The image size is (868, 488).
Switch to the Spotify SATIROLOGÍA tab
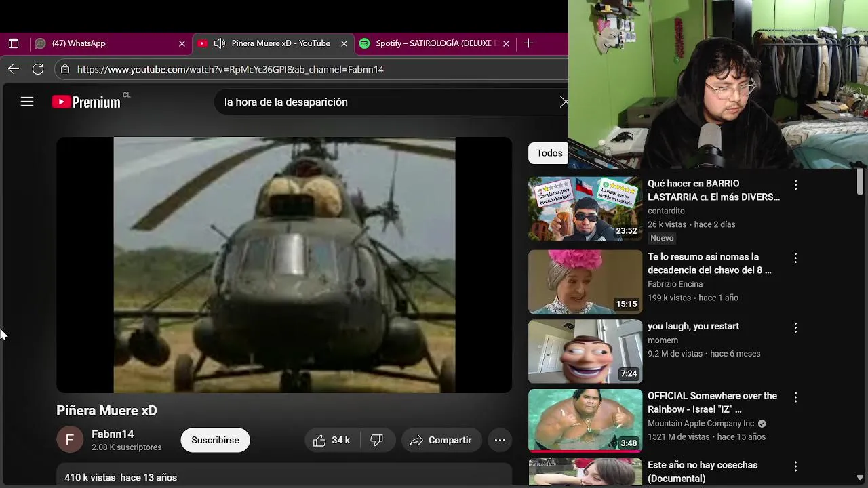point(435,43)
